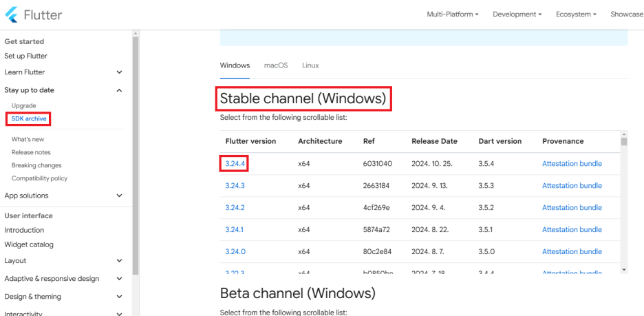Open the Development dropdown menu
Screen dimensions: 644x316
point(517,14)
